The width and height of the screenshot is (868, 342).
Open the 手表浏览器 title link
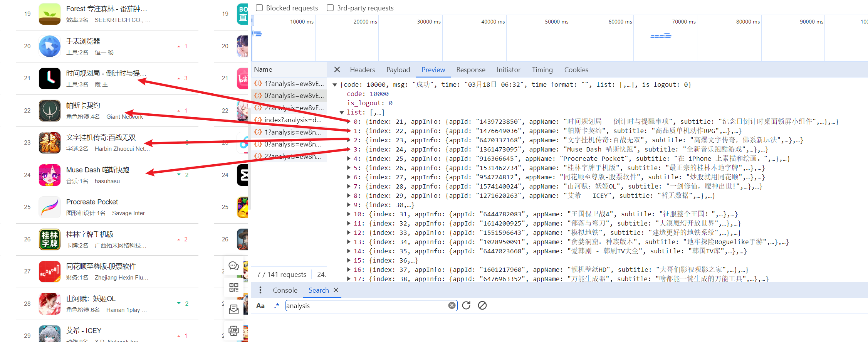[83, 41]
